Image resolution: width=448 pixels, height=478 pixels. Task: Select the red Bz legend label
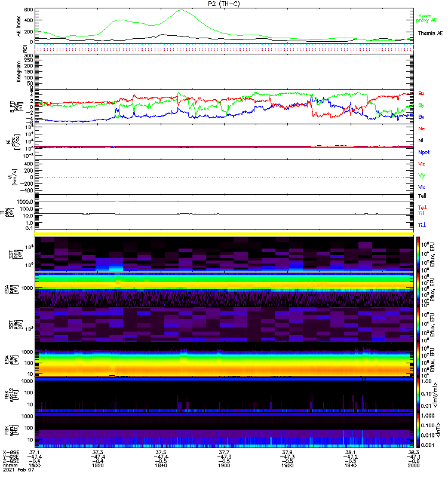[x=421, y=93]
